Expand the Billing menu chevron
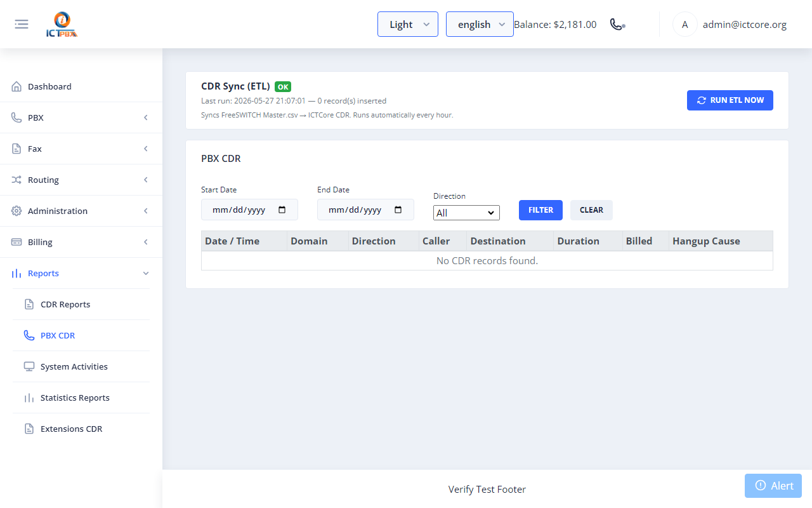The width and height of the screenshot is (812, 508). 146,242
